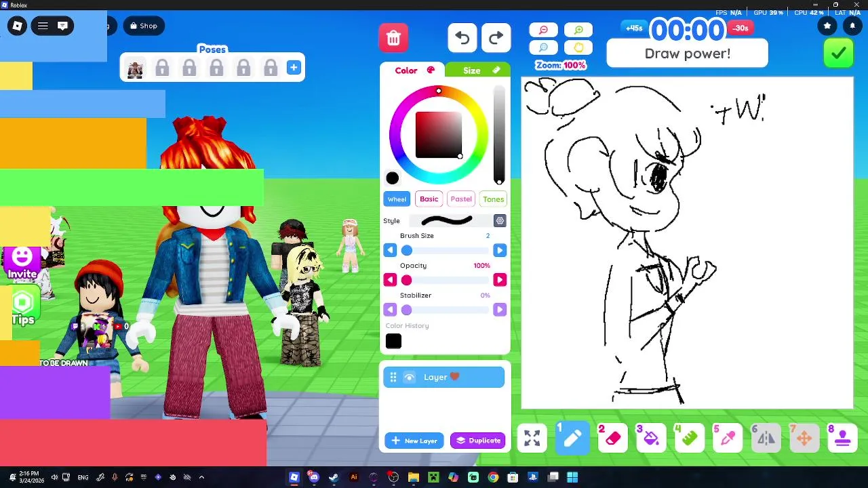
Task: Click the saturation square inside the wheel
Action: pyautogui.click(x=439, y=135)
